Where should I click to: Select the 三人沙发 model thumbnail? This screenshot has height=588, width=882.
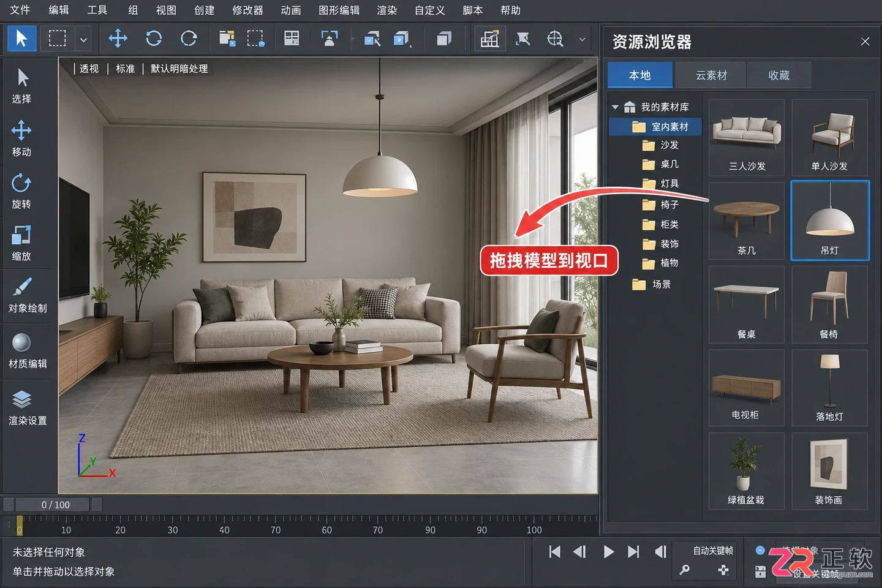pos(747,138)
